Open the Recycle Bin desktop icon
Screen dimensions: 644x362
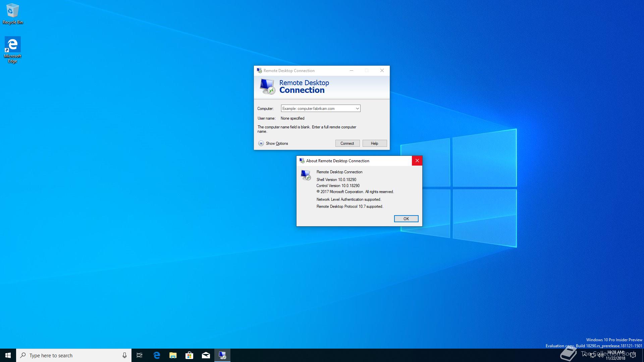tap(12, 13)
